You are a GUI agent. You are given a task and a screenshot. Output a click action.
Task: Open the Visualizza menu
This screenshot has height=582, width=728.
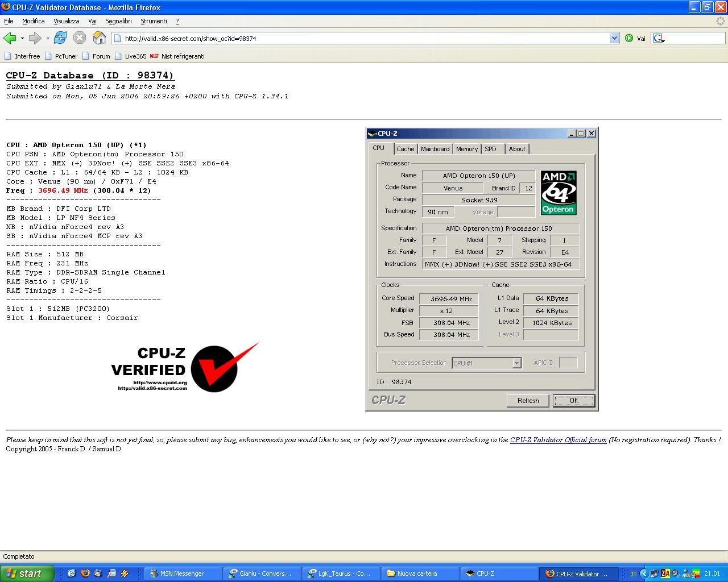[x=66, y=21]
